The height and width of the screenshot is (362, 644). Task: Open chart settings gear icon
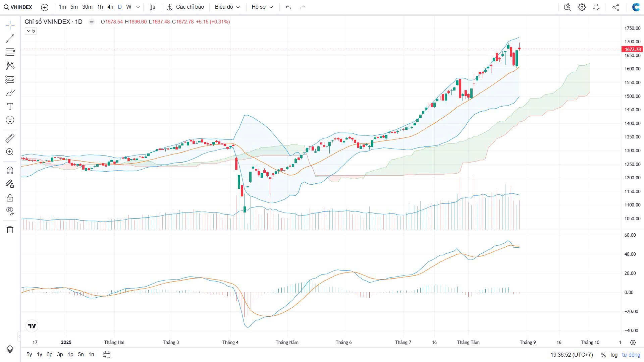582,7
